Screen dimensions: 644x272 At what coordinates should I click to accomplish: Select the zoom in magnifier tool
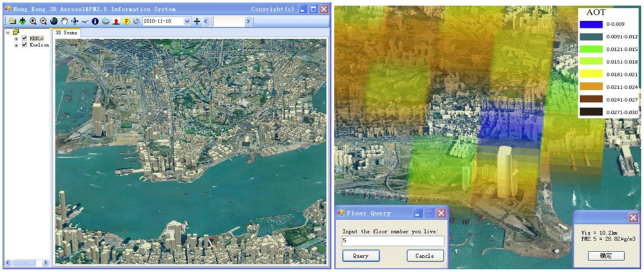tap(33, 21)
